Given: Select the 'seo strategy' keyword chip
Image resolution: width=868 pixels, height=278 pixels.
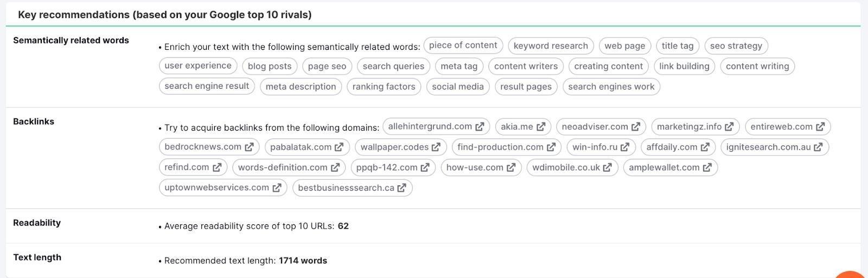Looking at the screenshot, I should pyautogui.click(x=736, y=46).
